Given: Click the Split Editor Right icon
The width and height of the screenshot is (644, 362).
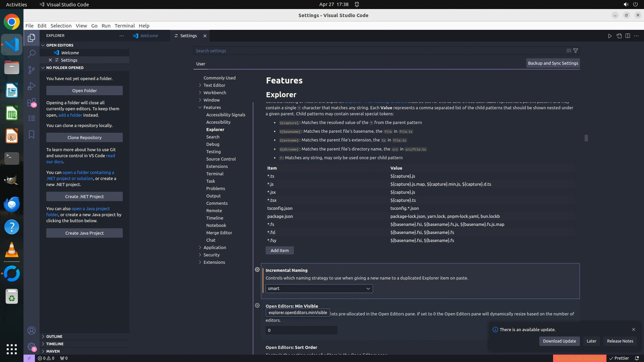Looking at the screenshot, I should [x=628, y=36].
